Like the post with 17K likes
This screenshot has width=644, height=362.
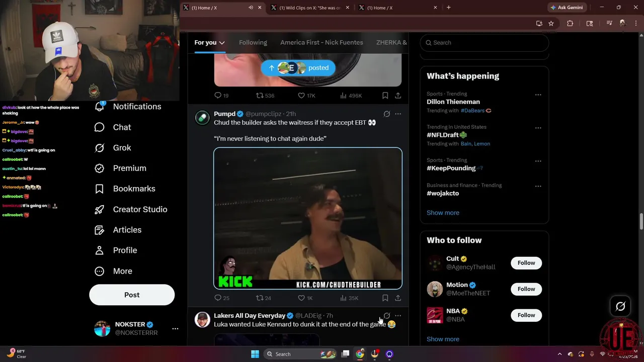pyautogui.click(x=306, y=96)
